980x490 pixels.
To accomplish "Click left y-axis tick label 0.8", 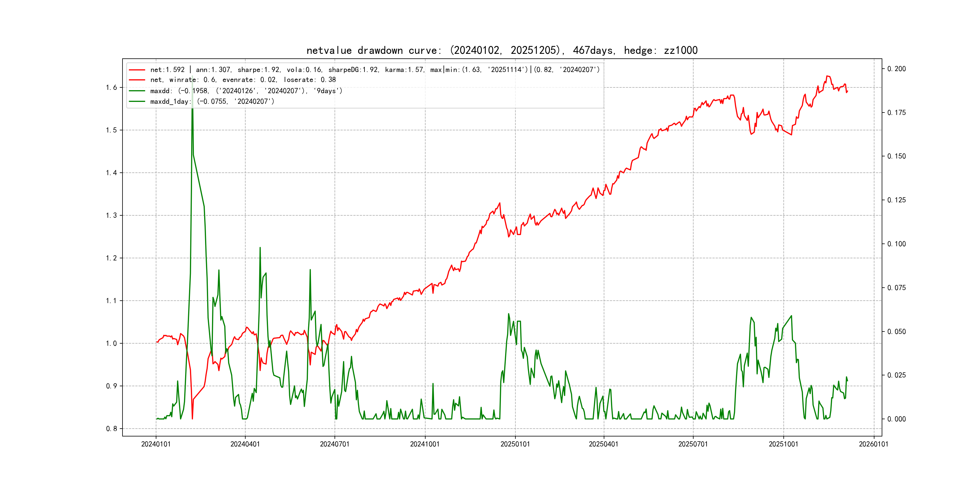I will tap(112, 429).
